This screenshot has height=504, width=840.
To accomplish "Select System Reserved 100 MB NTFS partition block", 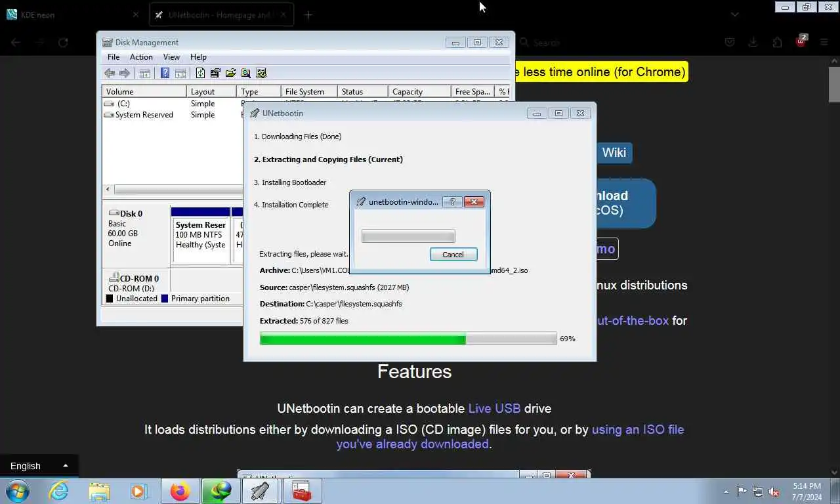I will pyautogui.click(x=200, y=235).
